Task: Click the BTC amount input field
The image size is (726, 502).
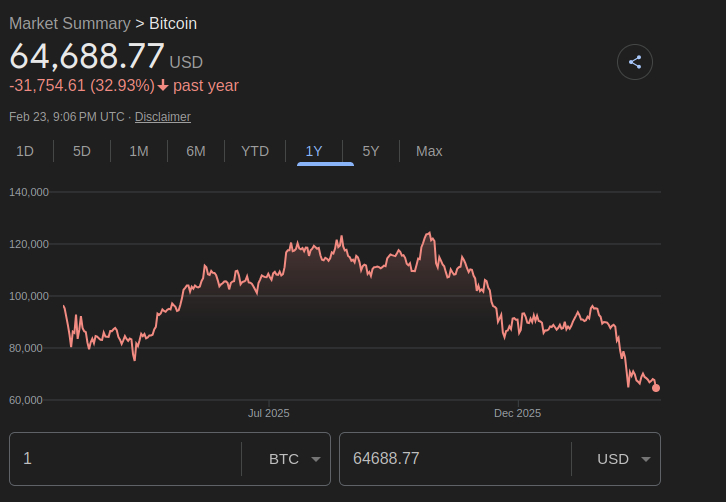Action: tap(125, 459)
